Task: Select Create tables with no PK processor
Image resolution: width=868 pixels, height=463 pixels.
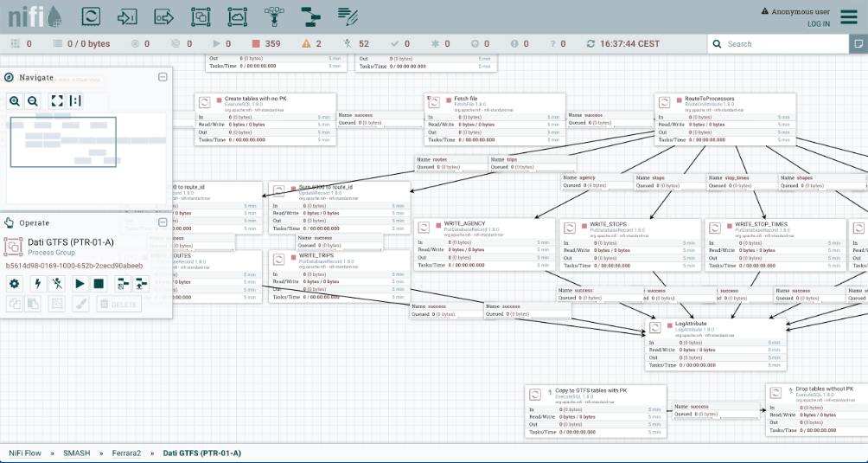Action: click(x=265, y=119)
